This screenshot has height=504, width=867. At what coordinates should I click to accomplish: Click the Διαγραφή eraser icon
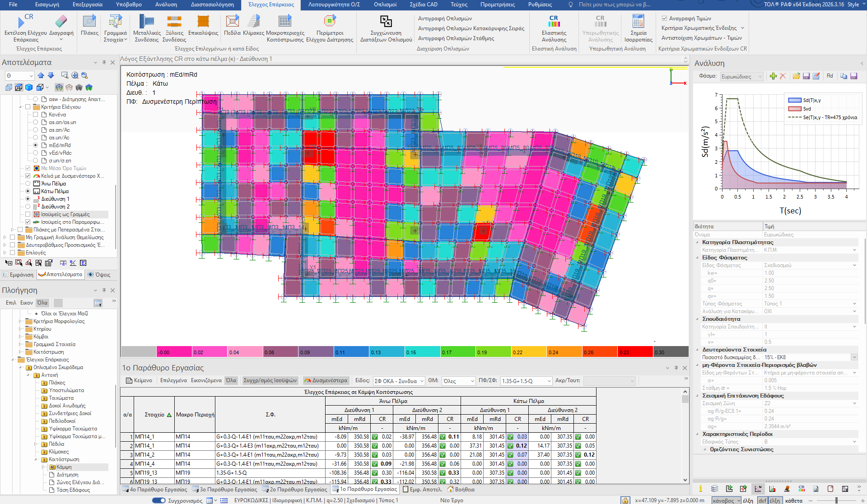(61, 21)
